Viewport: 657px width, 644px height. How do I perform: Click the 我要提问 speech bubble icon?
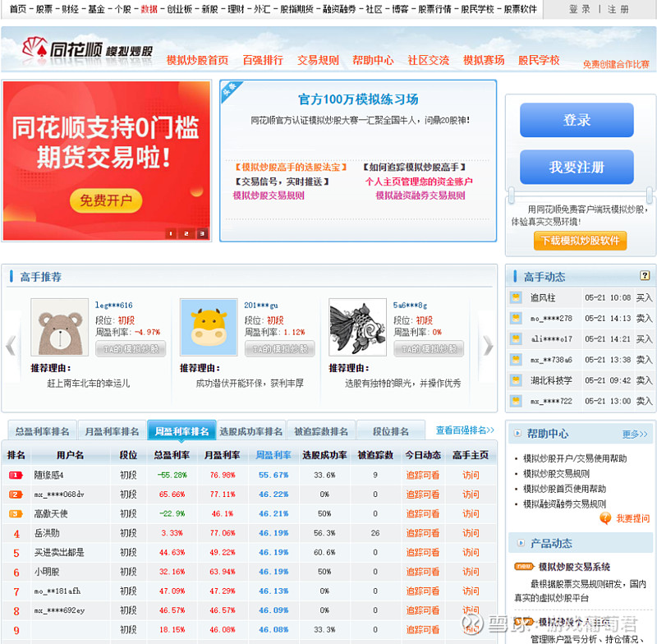pyautogui.click(x=603, y=518)
